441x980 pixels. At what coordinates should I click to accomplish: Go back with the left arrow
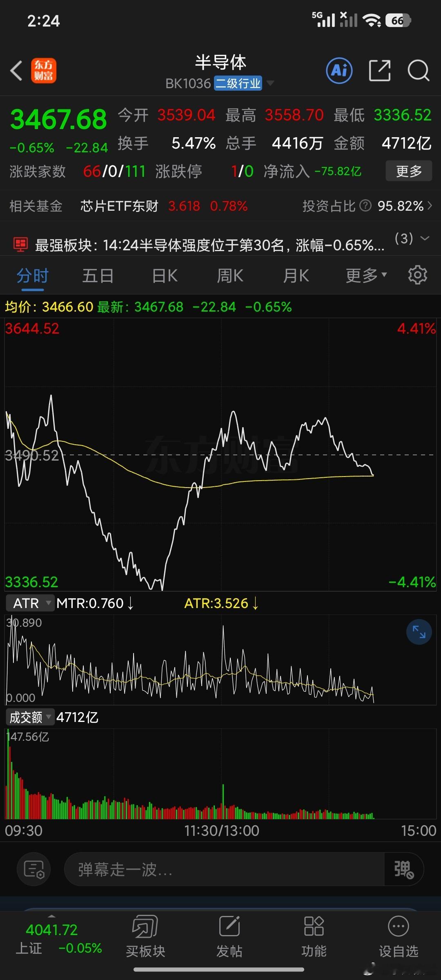click(x=16, y=71)
